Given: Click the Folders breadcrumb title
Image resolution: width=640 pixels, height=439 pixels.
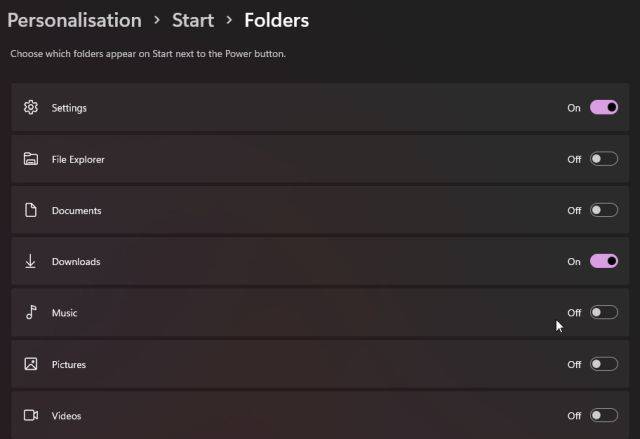Looking at the screenshot, I should coord(276,20).
